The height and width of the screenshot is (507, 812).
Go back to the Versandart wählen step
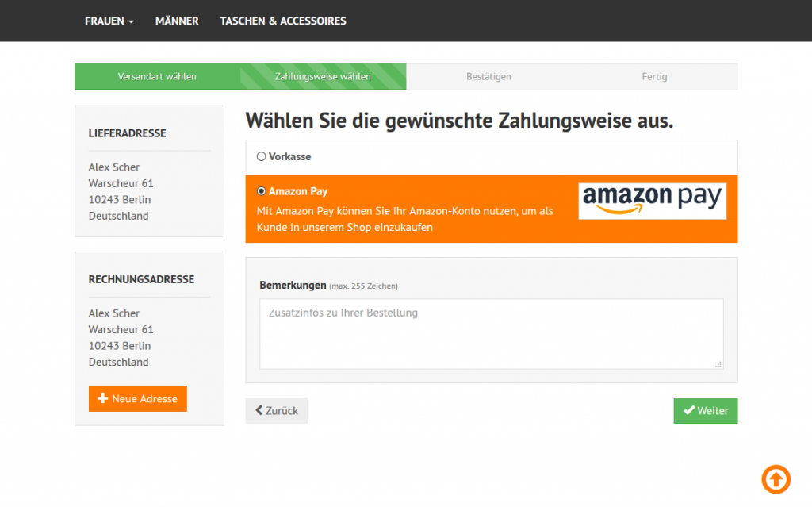(157, 76)
